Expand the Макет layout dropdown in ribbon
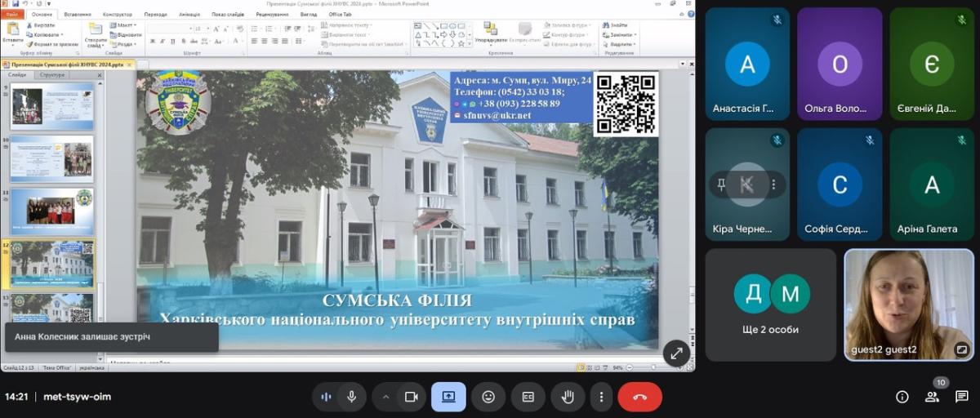This screenshot has height=418, width=980. pyautogui.click(x=125, y=25)
